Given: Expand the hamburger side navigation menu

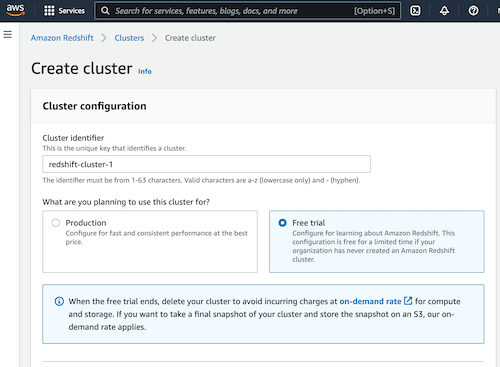Looking at the screenshot, I should pos(8,34).
